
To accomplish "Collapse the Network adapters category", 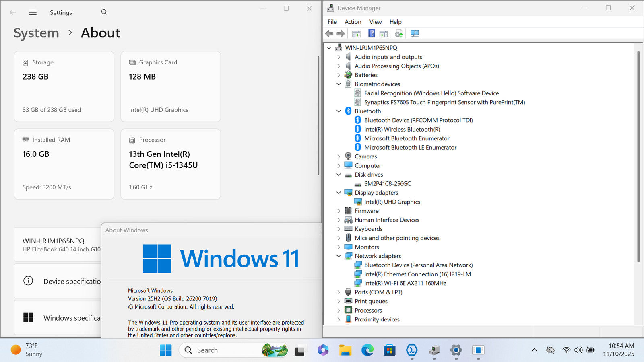I will pyautogui.click(x=339, y=256).
